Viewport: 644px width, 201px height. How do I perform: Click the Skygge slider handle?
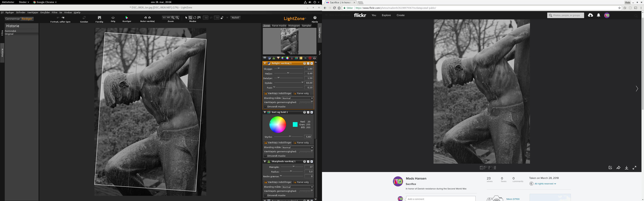pos(279,68)
